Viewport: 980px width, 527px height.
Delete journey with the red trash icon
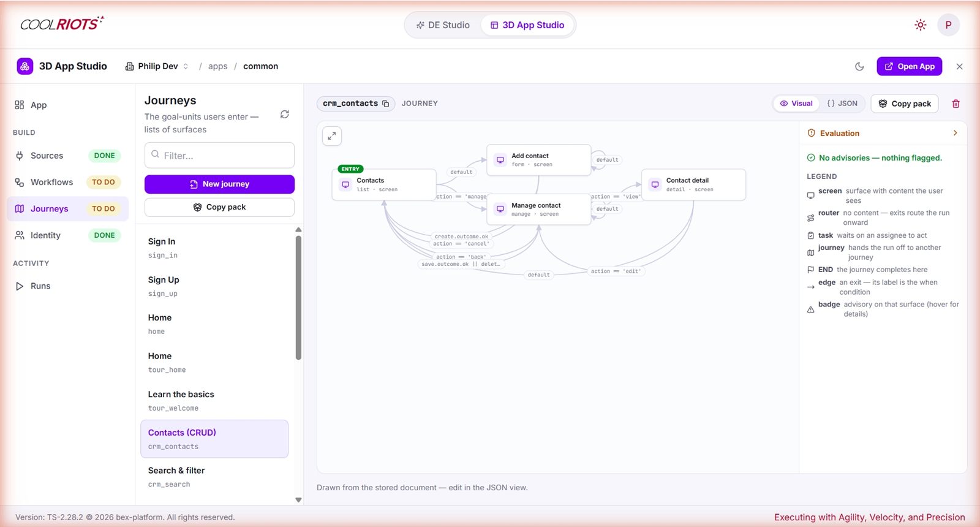point(956,104)
